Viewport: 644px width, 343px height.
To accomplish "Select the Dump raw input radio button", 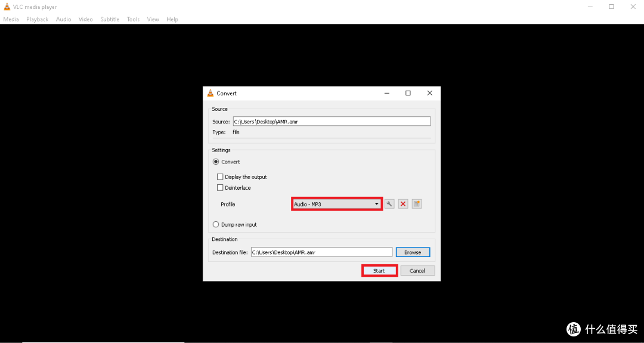I will click(216, 225).
